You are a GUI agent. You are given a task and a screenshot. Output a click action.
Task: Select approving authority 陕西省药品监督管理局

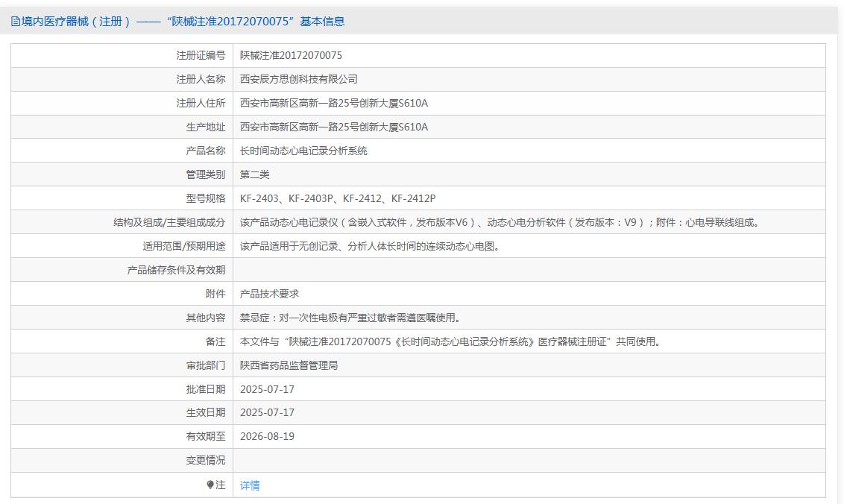click(x=289, y=365)
